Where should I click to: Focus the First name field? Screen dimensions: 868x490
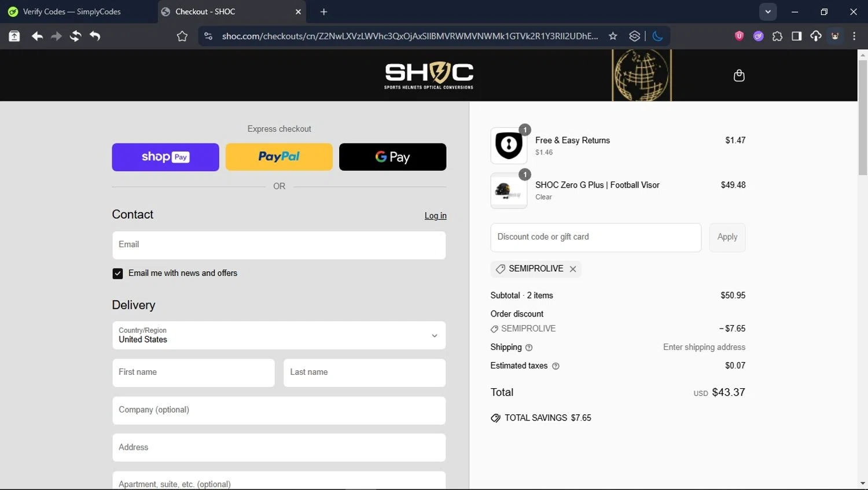tap(193, 373)
